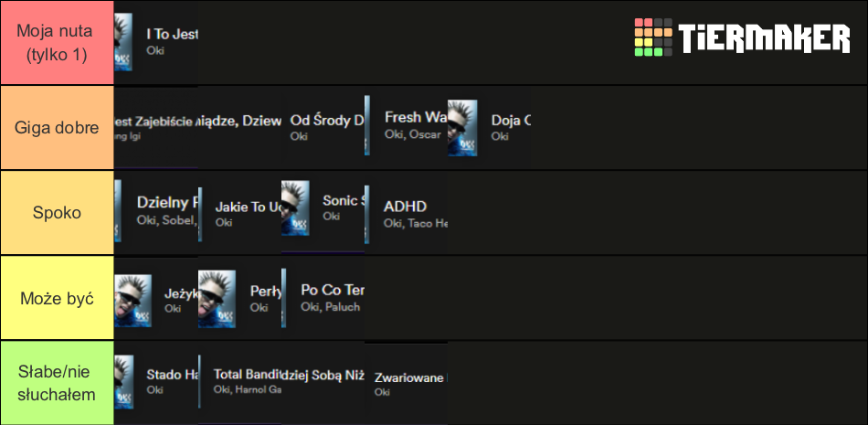Click the 'Od Środy' song tile
This screenshot has width=868, height=425.
coord(323,127)
